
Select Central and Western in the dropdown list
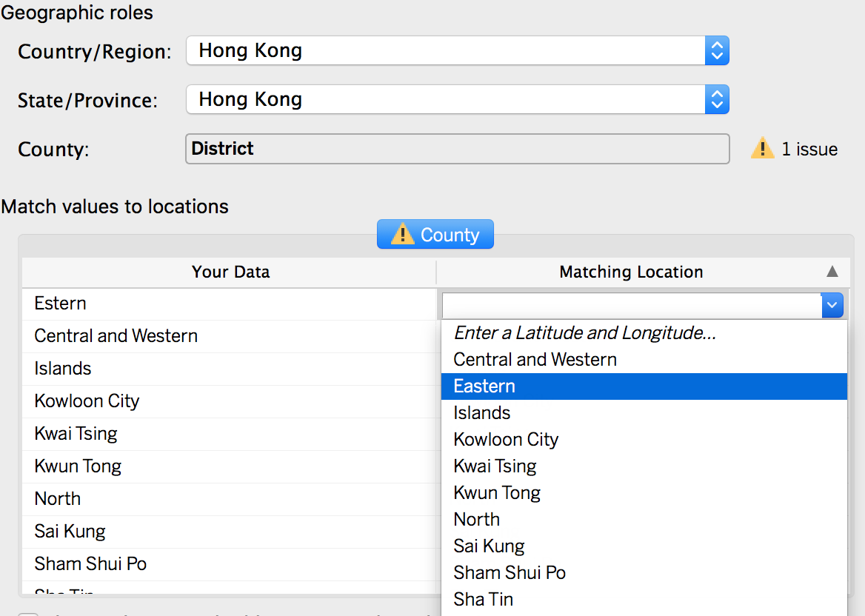[535, 360]
